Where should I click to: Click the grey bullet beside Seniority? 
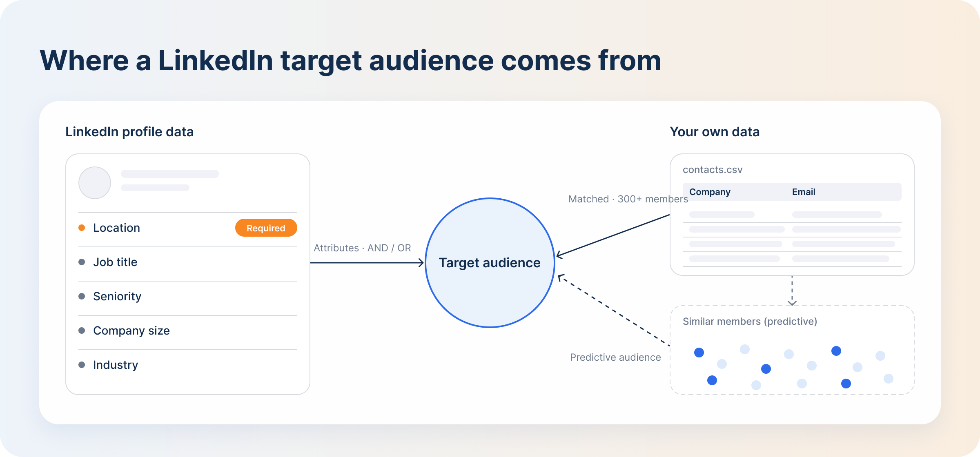82,296
